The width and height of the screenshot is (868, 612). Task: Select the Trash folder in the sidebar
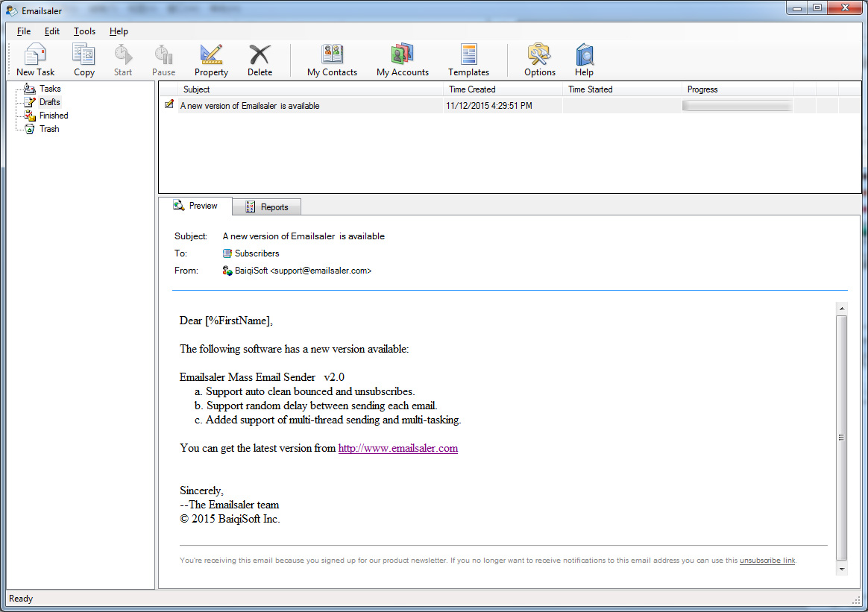(x=50, y=128)
